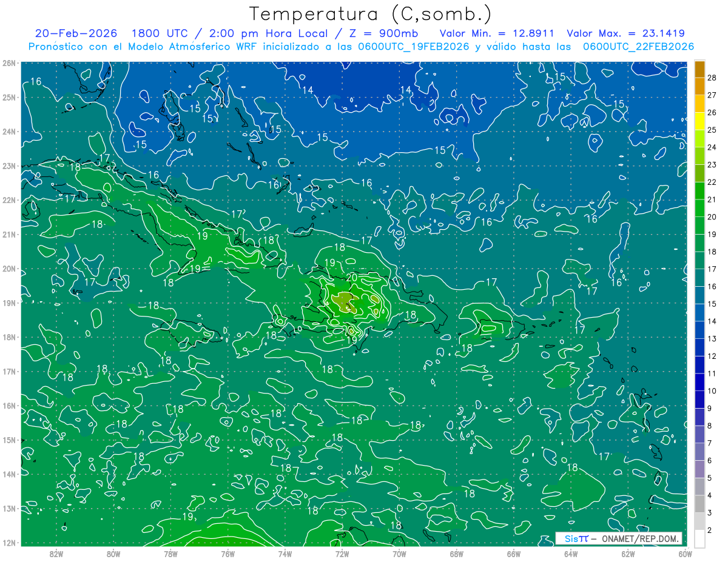The image size is (728, 562).
Task: Click the latitude axis label 17N
Action: tap(10, 372)
